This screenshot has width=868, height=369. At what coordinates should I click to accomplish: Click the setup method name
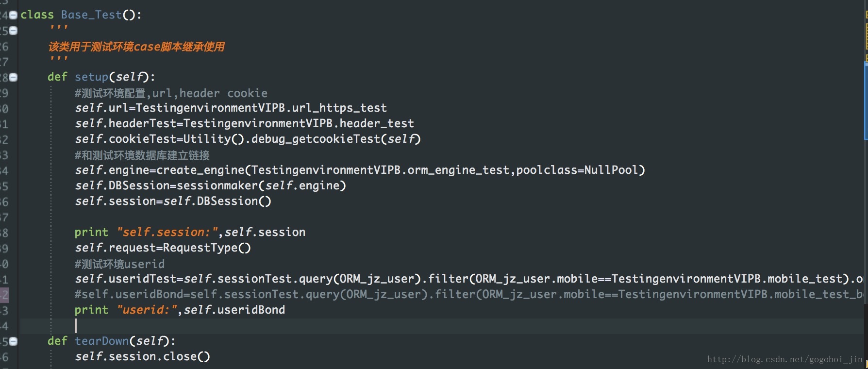91,77
